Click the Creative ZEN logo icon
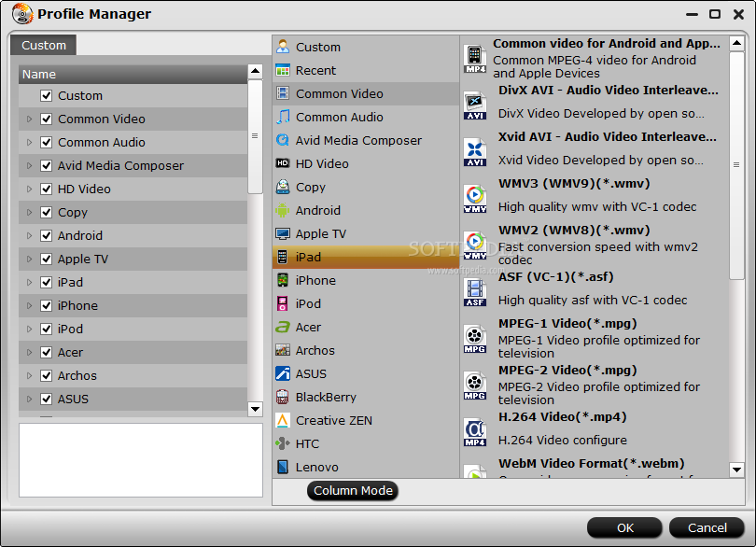 [283, 420]
